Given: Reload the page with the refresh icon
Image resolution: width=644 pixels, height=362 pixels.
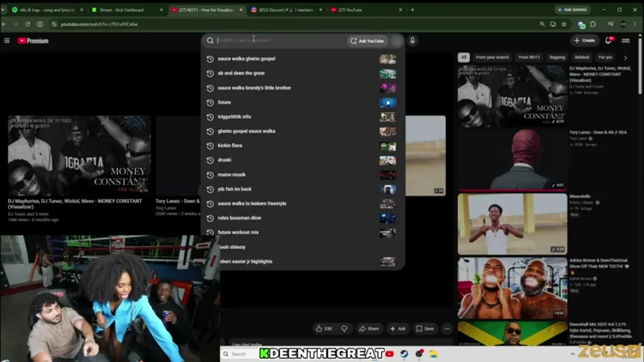Looking at the screenshot, I should (27, 24).
